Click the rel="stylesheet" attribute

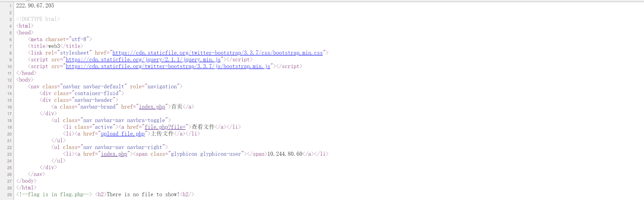(69, 53)
